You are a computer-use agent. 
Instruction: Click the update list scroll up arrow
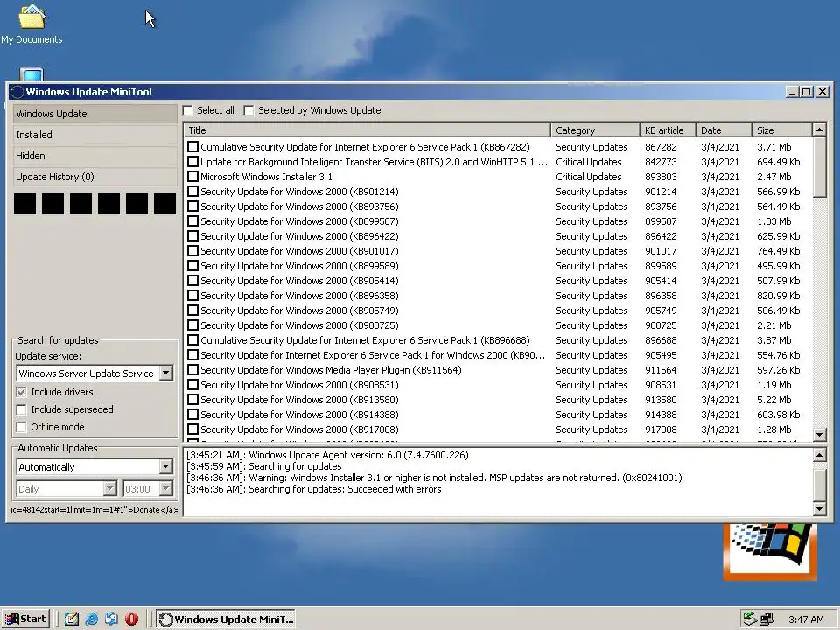click(819, 129)
